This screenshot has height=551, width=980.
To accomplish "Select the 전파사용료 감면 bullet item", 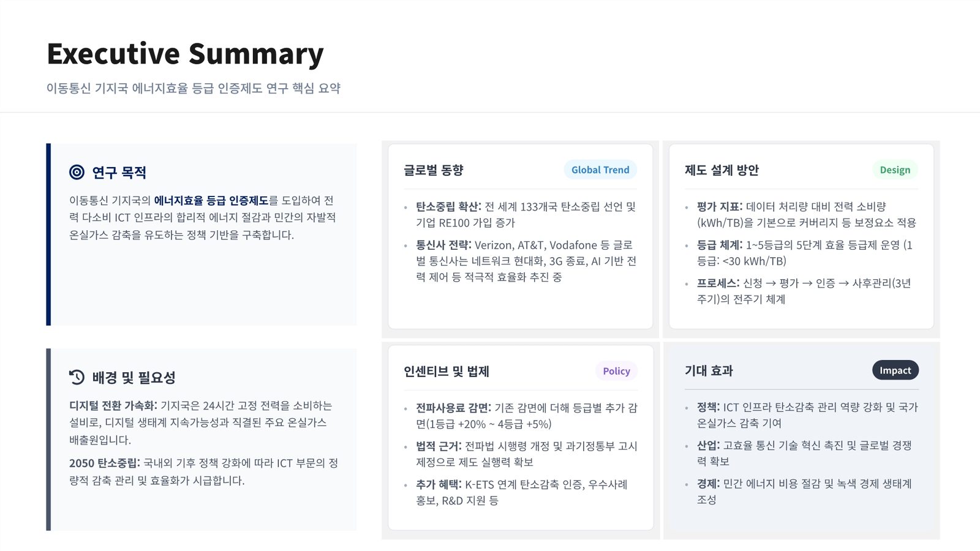I will pos(527,416).
